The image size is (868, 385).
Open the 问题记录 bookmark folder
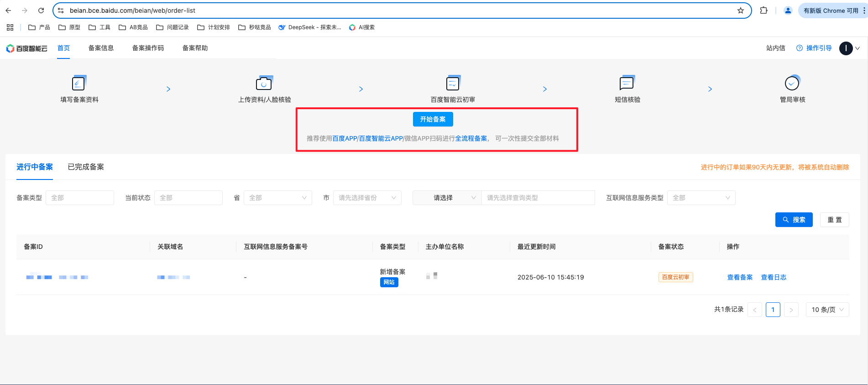pos(173,27)
